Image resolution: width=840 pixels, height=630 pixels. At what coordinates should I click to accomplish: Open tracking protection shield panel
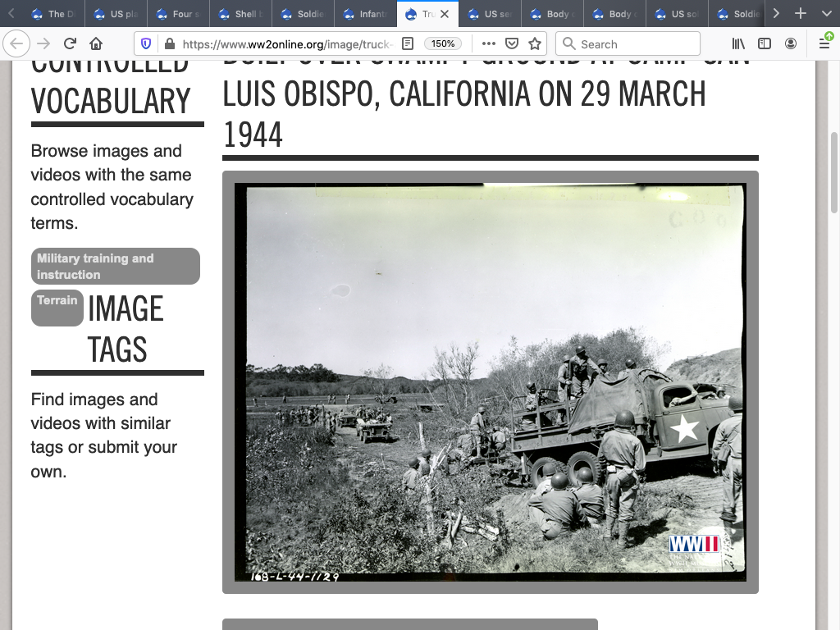tap(146, 43)
